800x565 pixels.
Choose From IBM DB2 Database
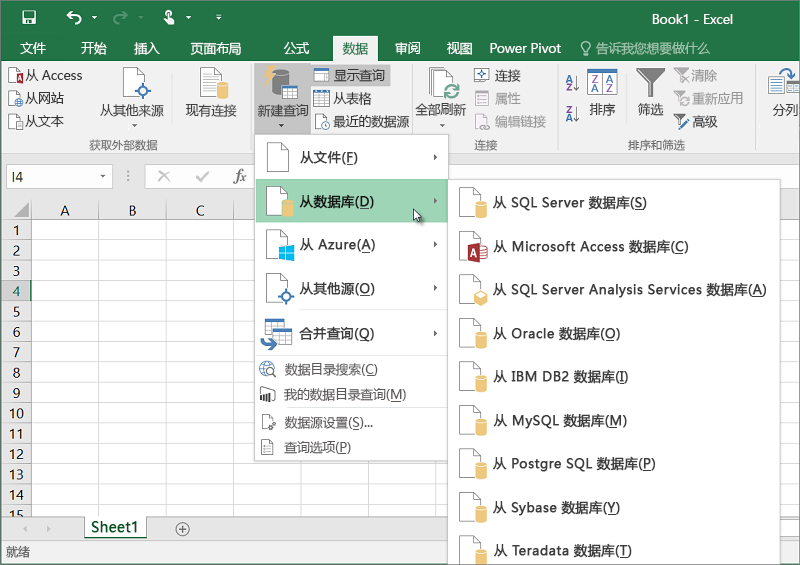[614, 377]
